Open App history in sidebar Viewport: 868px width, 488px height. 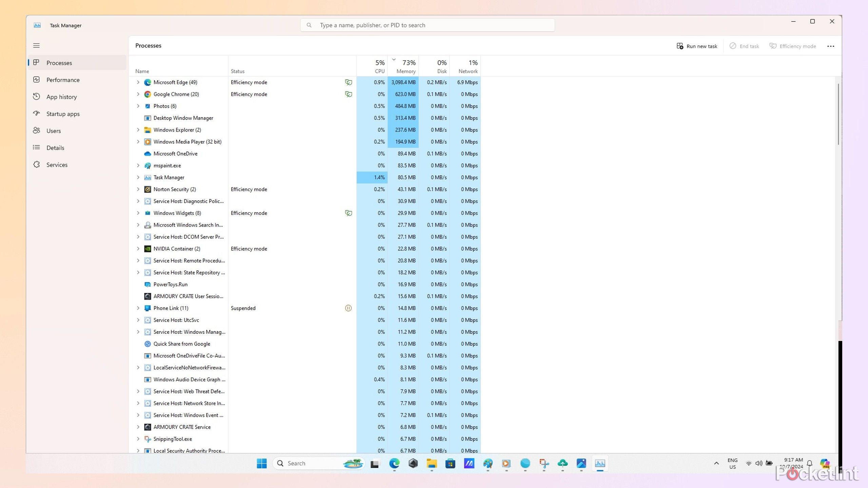click(61, 97)
